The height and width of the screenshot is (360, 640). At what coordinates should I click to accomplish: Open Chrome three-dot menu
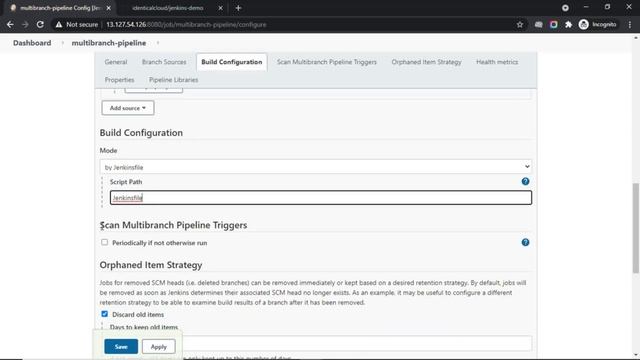630,24
